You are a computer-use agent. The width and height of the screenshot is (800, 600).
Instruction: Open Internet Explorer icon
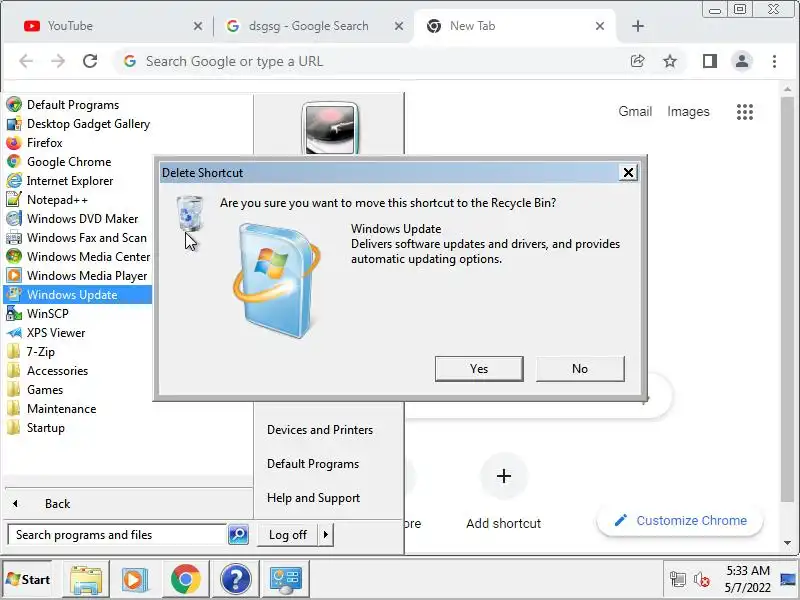[14, 181]
